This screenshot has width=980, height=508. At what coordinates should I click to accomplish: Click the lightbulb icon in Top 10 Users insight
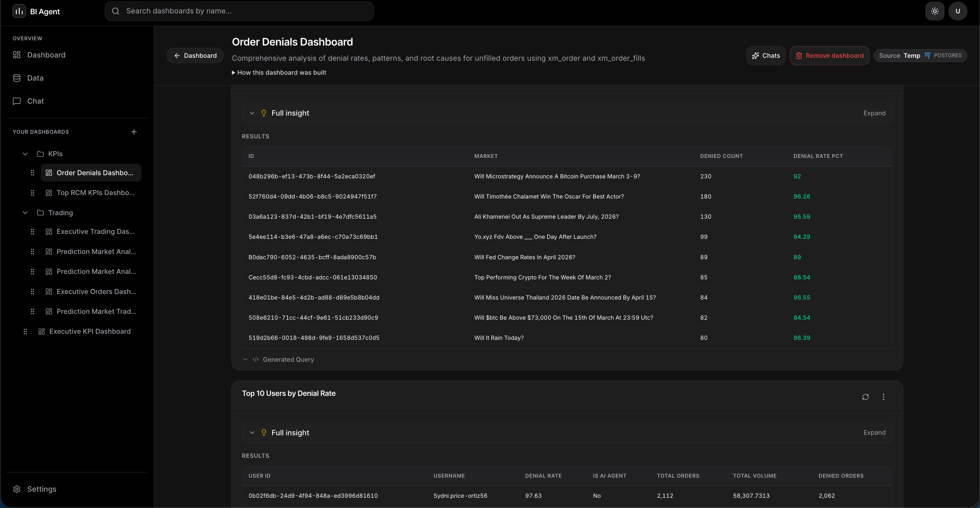(x=264, y=433)
